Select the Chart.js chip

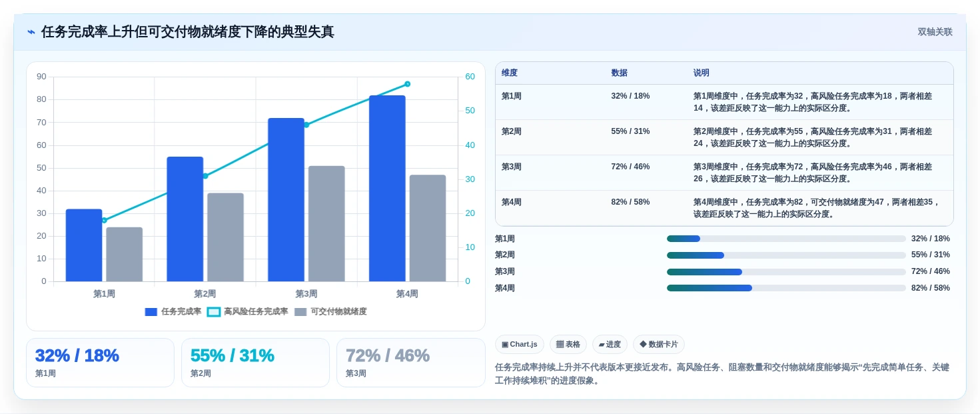(520, 345)
